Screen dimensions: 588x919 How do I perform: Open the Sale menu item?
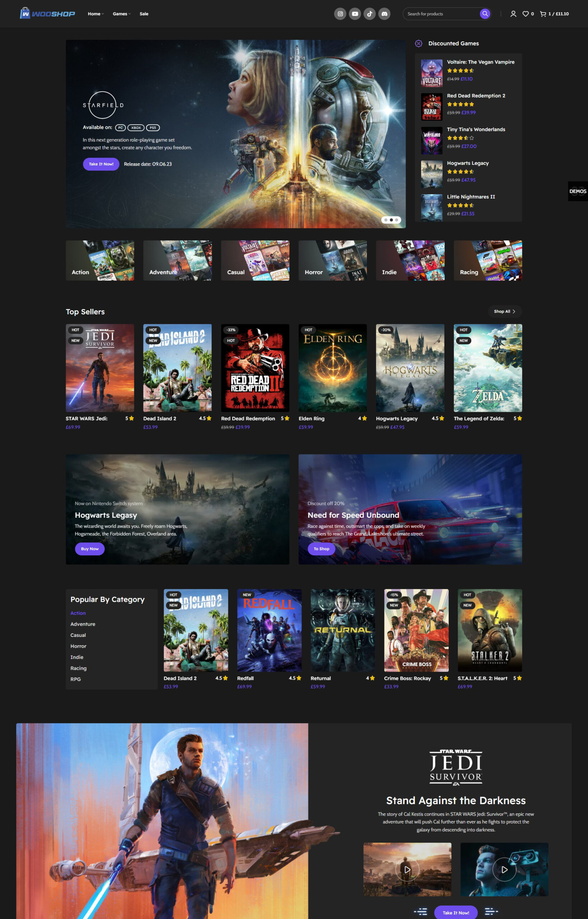point(144,14)
